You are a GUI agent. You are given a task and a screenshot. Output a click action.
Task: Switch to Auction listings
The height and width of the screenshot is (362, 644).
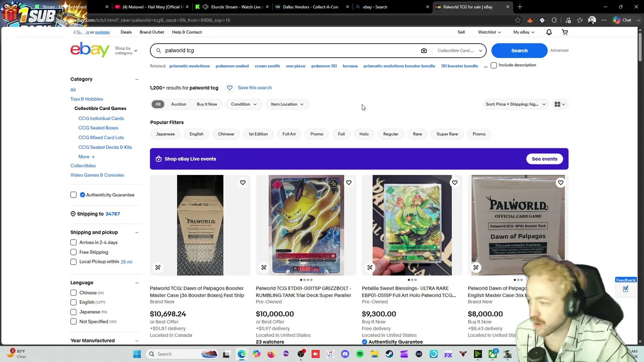pyautogui.click(x=179, y=104)
